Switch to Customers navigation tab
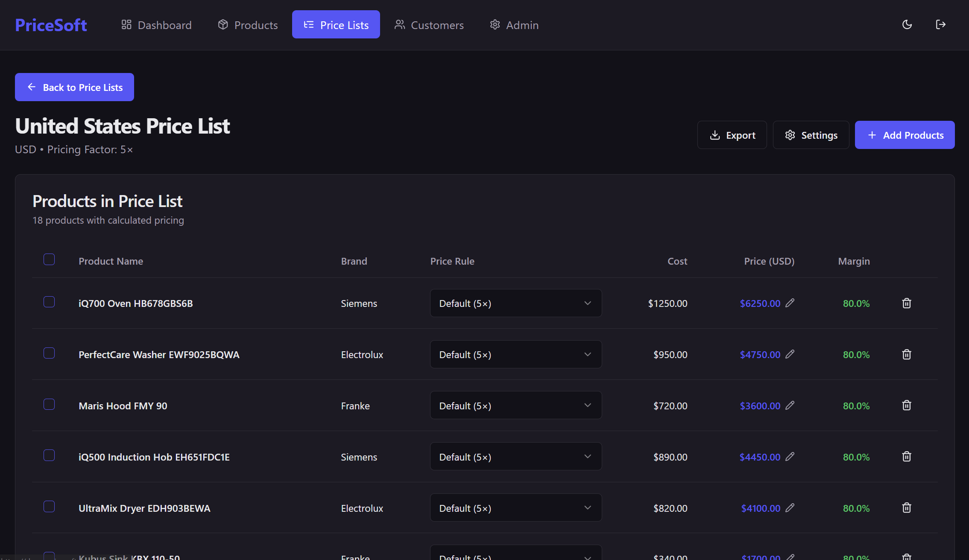 [x=429, y=25]
